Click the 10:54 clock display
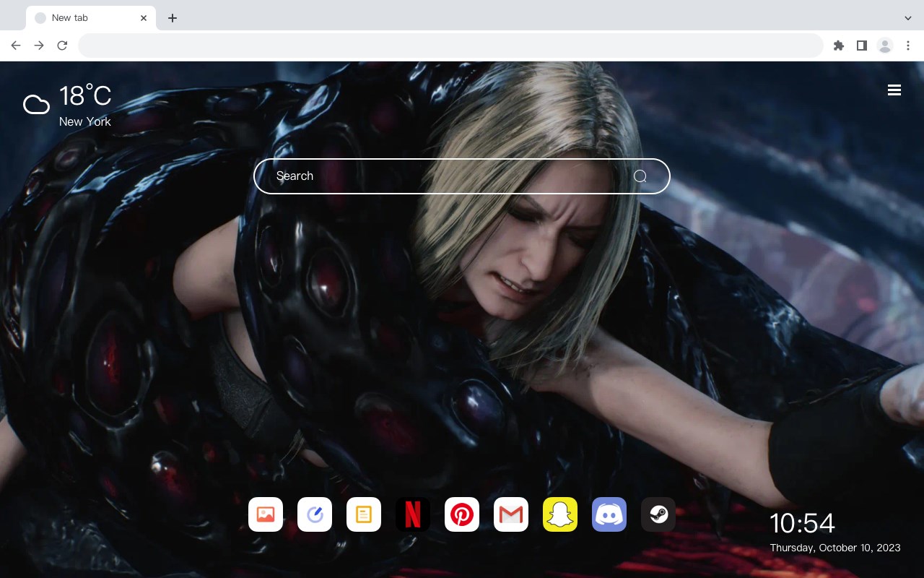 802,523
